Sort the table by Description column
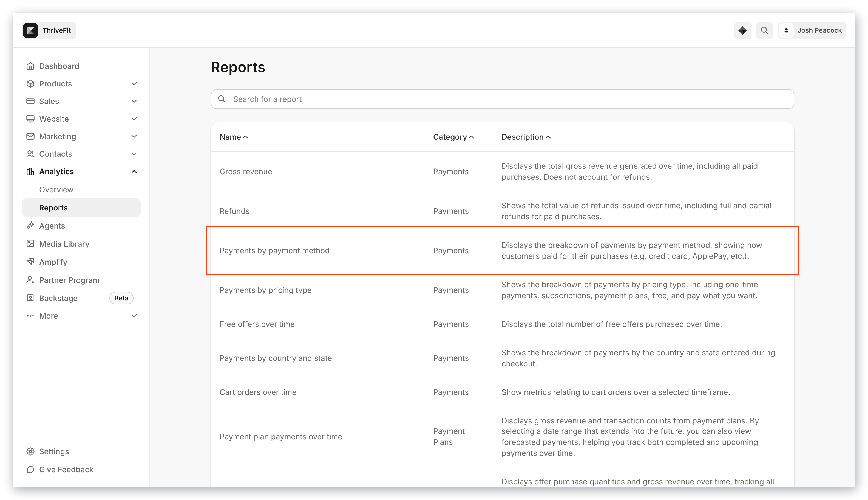This screenshot has width=868, height=500. click(x=526, y=137)
